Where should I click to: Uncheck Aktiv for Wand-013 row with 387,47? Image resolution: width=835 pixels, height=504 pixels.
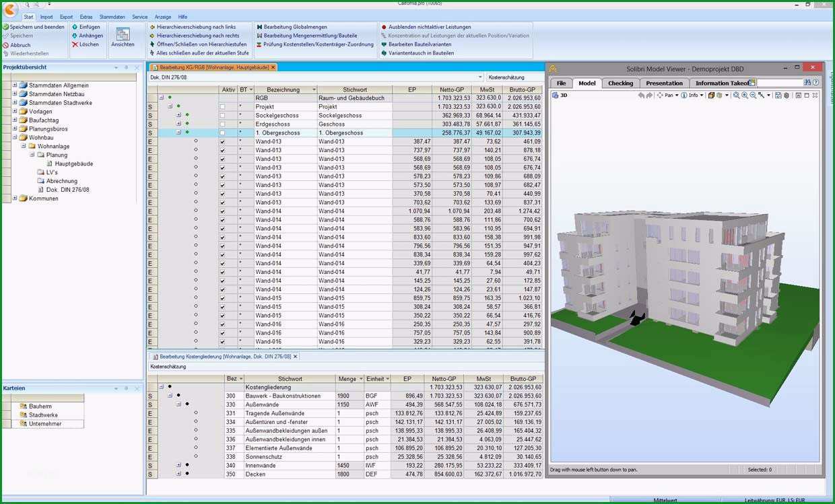point(222,142)
